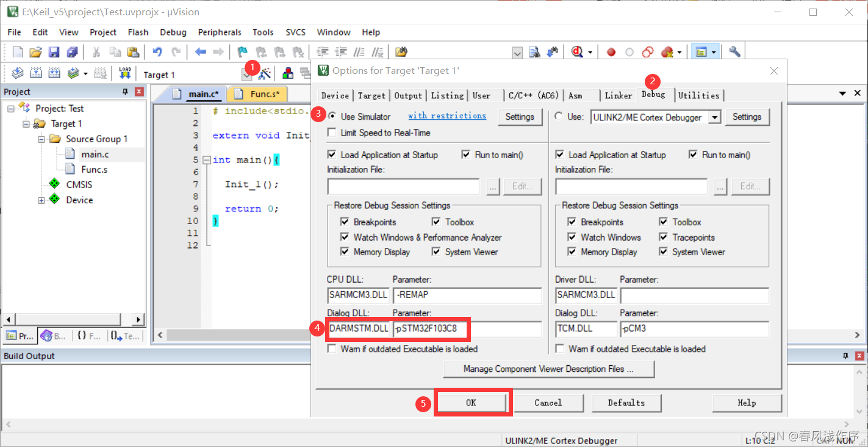Click the simulator Initialization File field

click(403, 186)
